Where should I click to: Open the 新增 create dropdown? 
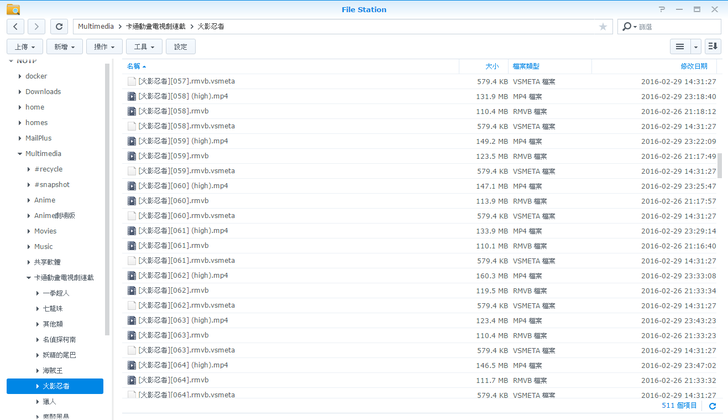[64, 47]
